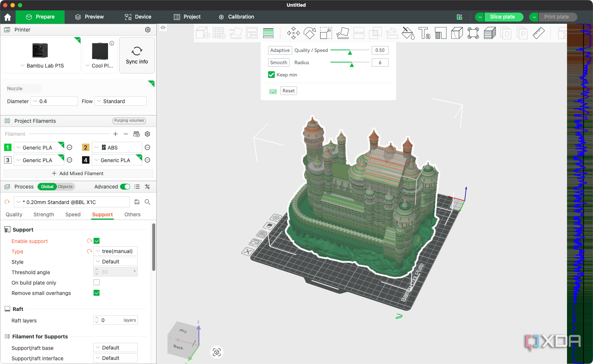Check the On build plate only checkbox
Image resolution: width=593 pixels, height=364 pixels.
pos(97,282)
